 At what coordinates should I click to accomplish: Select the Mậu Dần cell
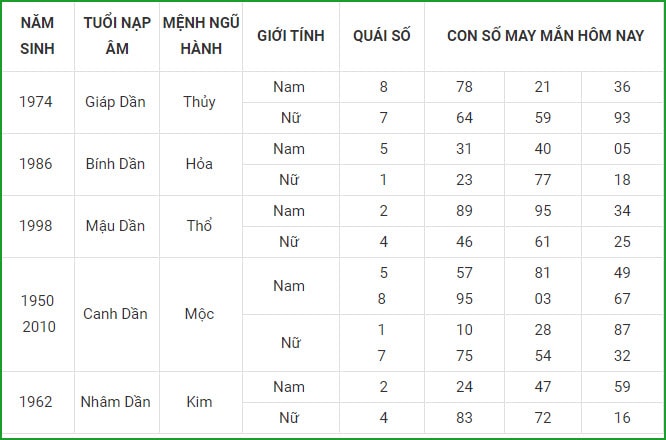[x=117, y=226]
